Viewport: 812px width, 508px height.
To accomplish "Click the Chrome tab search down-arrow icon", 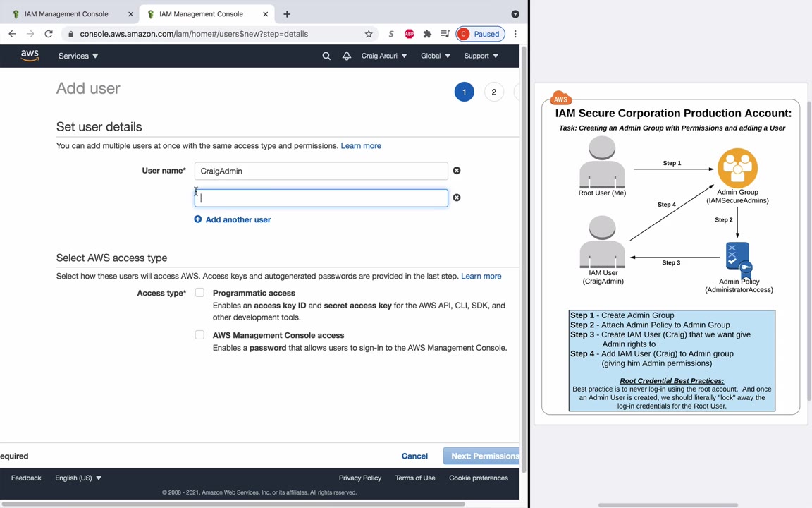I will tap(515, 14).
